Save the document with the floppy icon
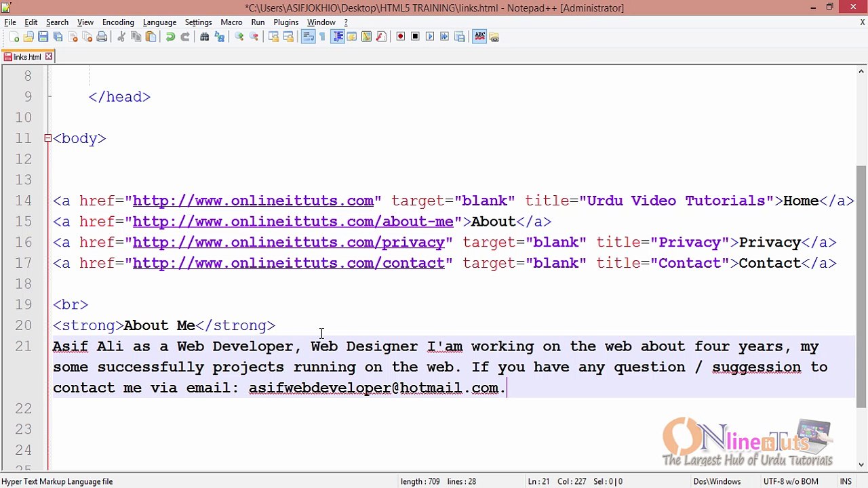Image resolution: width=868 pixels, height=488 pixels. 43,37
